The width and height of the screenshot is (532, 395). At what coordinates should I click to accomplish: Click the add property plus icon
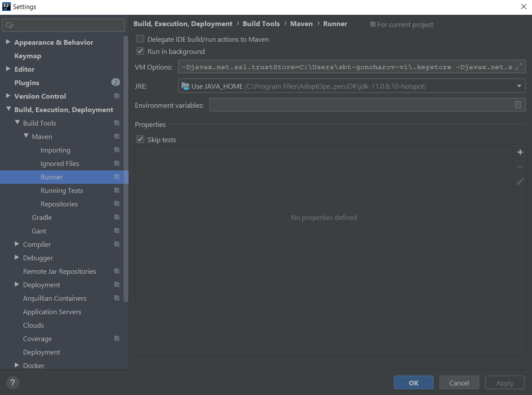pyautogui.click(x=520, y=153)
